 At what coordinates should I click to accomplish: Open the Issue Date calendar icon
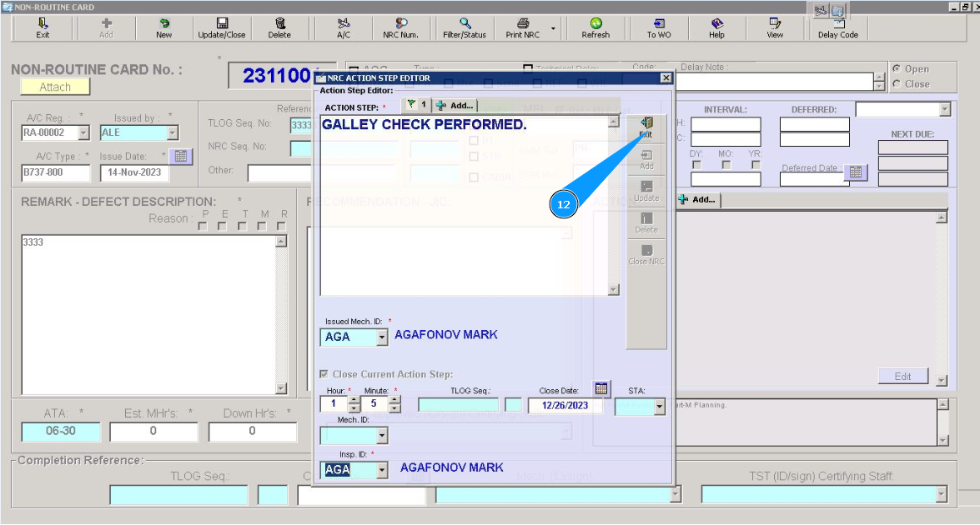181,156
